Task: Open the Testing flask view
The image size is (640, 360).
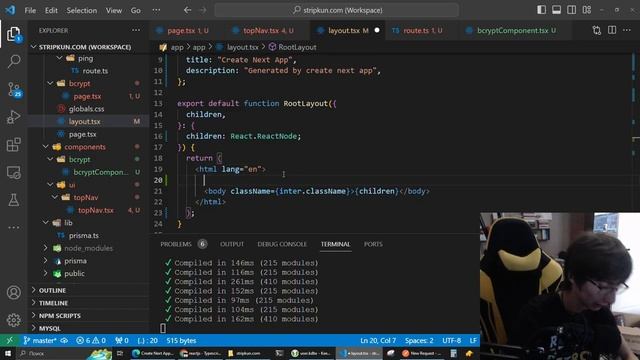Action: (13, 200)
